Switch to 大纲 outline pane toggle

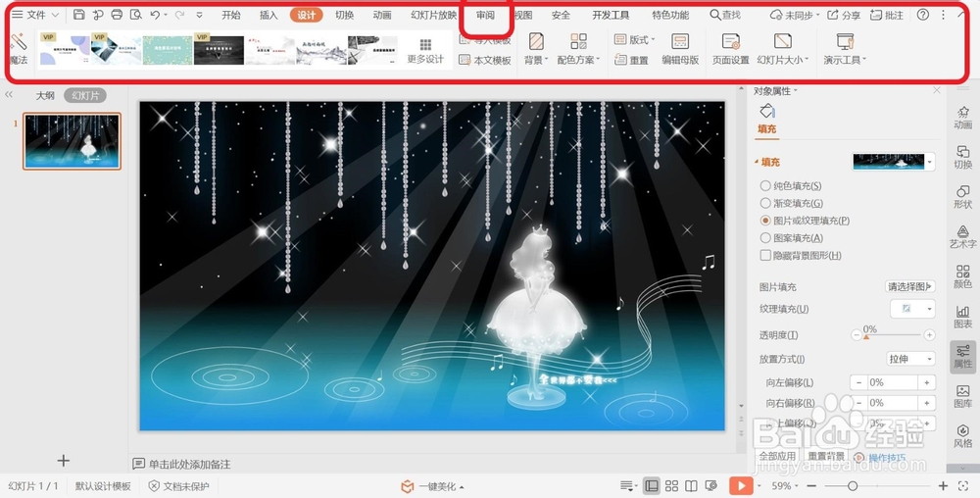point(45,96)
